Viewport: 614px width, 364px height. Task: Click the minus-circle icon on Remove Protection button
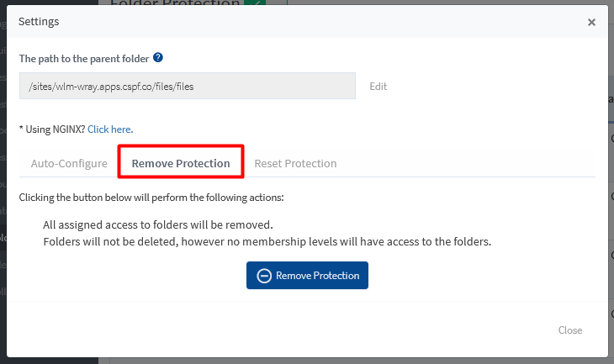[x=264, y=276]
